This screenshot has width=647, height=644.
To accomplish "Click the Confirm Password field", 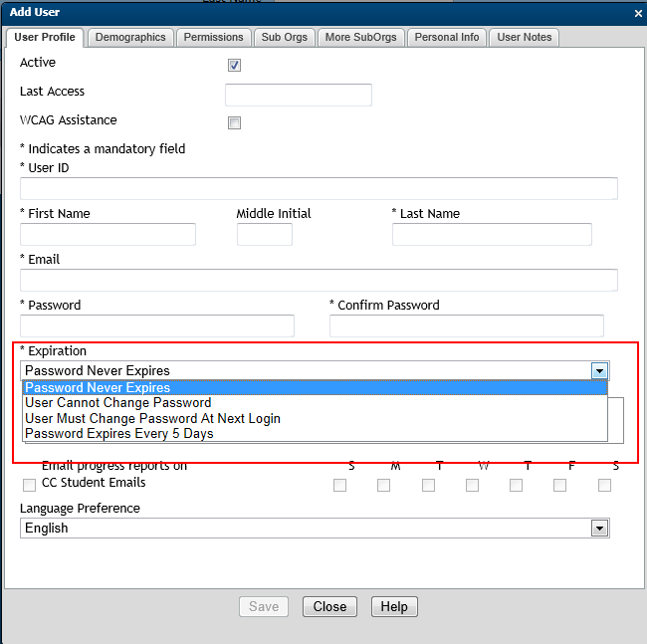I will tap(466, 325).
